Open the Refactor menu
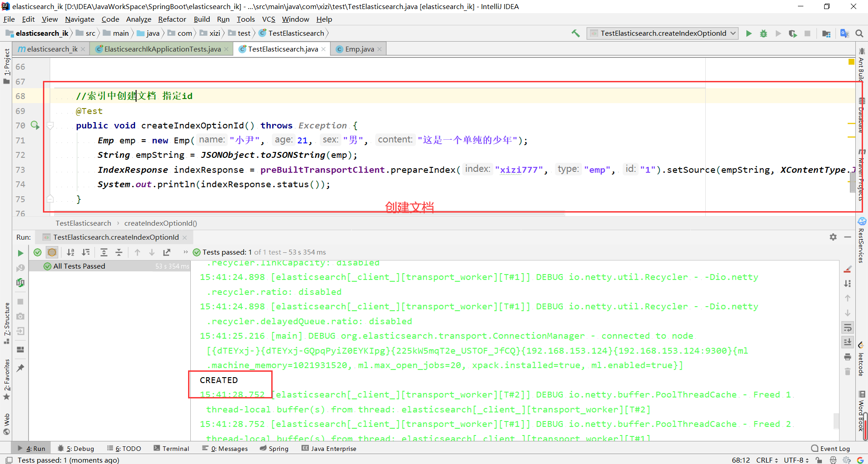This screenshot has height=464, width=868. [172, 19]
